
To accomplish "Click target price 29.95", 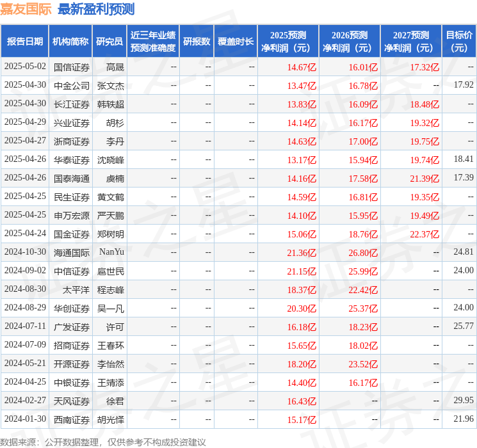I will pos(464,400).
